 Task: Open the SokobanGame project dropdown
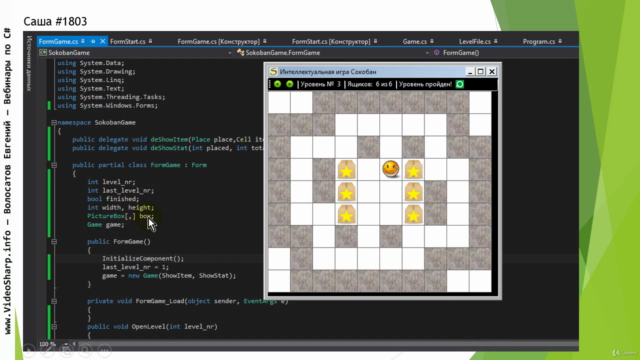[x=229, y=53]
